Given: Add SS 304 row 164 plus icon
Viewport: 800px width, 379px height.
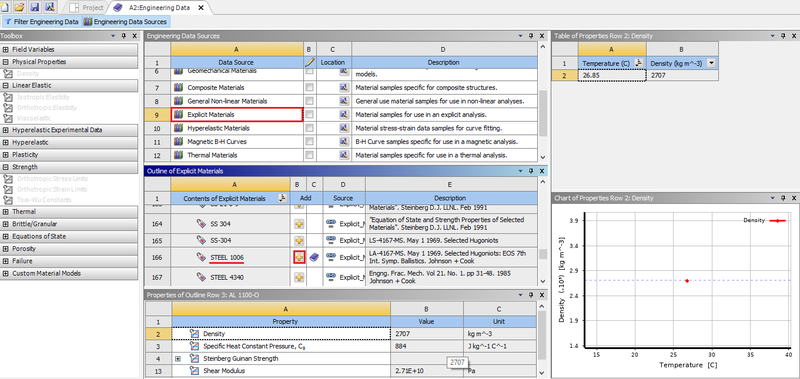Looking at the screenshot, I should [299, 223].
